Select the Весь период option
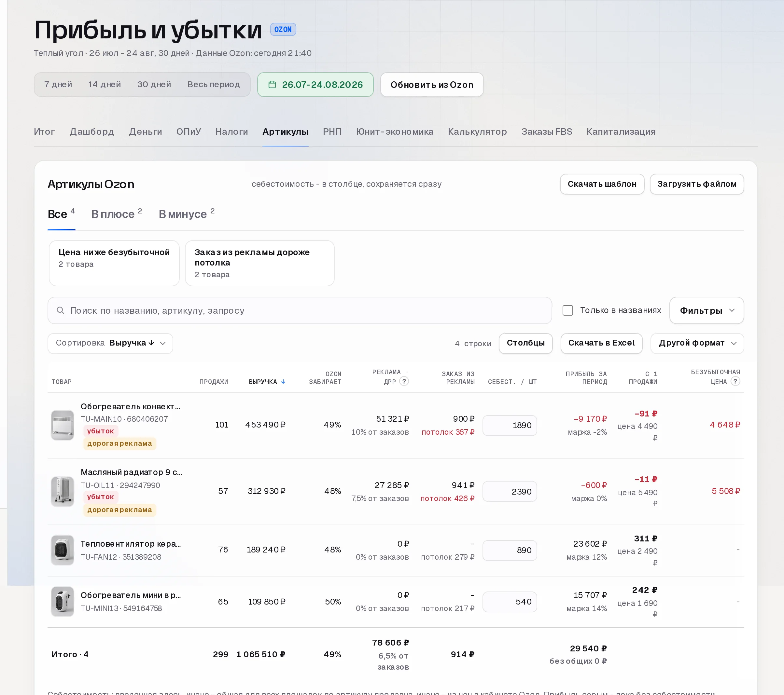The height and width of the screenshot is (695, 784). (214, 84)
